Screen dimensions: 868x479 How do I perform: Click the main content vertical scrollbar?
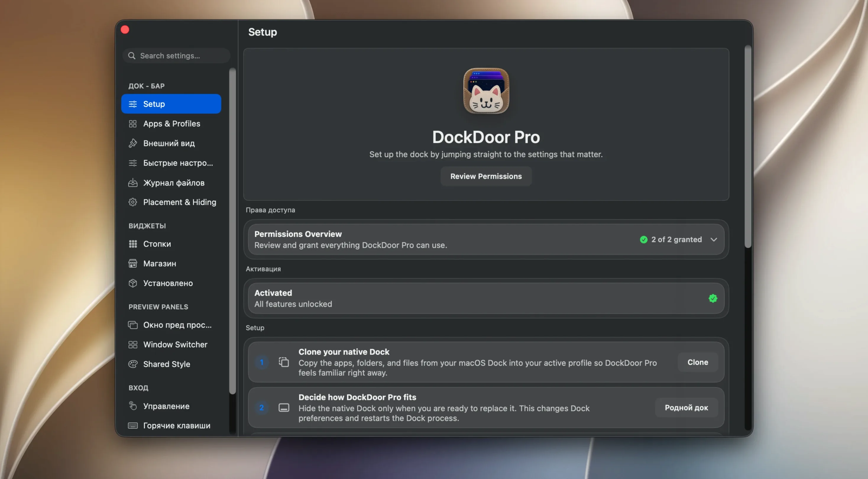[x=748, y=147]
